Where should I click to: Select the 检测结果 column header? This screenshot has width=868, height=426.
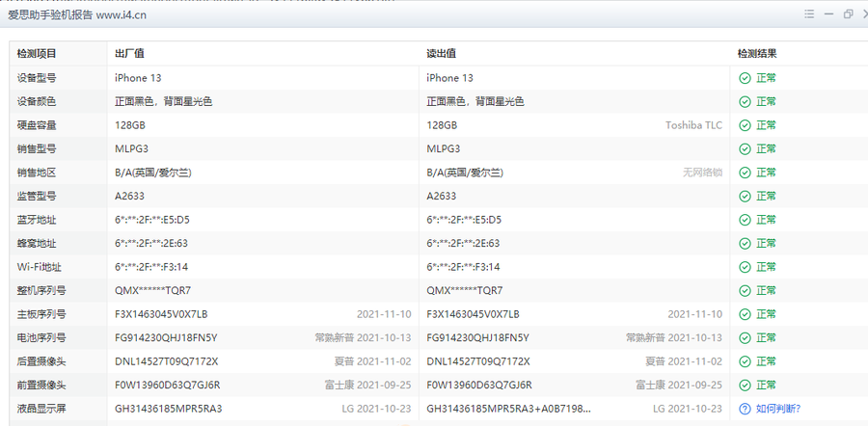click(x=757, y=54)
